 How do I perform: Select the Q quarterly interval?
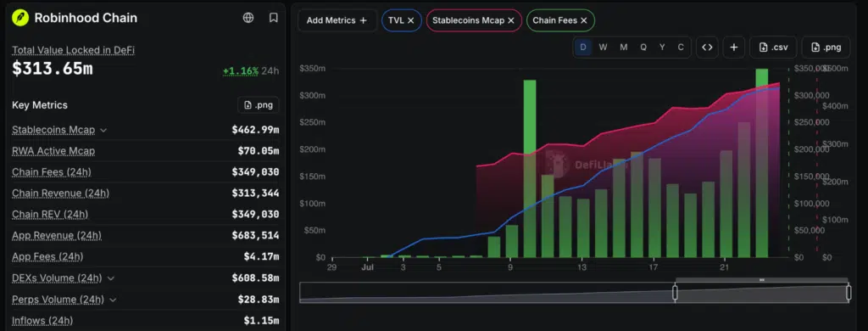click(643, 48)
